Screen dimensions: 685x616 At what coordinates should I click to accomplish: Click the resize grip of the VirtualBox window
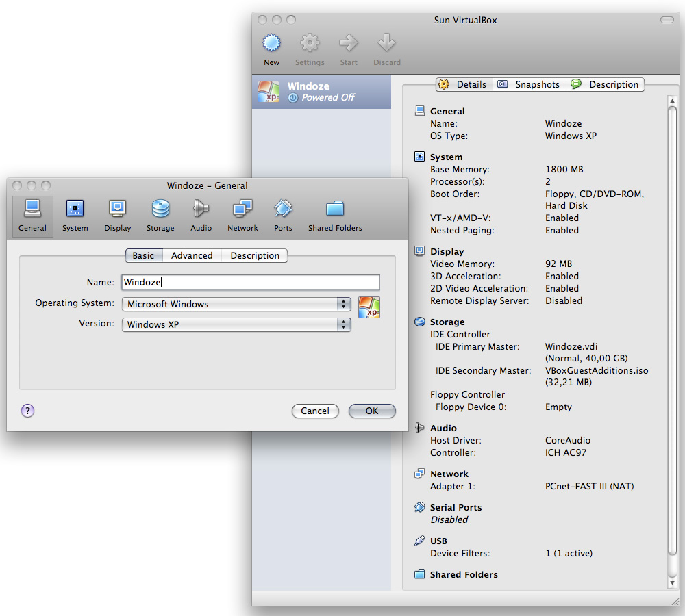click(x=675, y=601)
